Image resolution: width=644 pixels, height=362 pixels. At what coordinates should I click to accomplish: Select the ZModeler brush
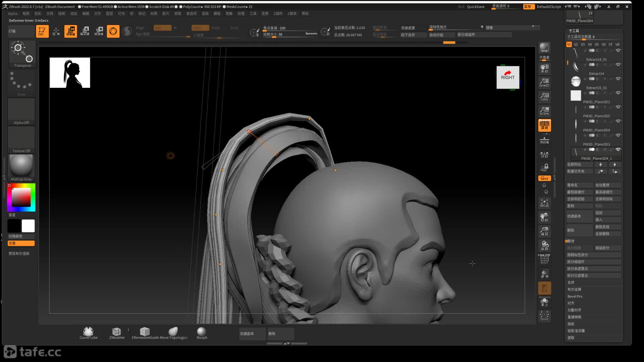click(x=117, y=333)
